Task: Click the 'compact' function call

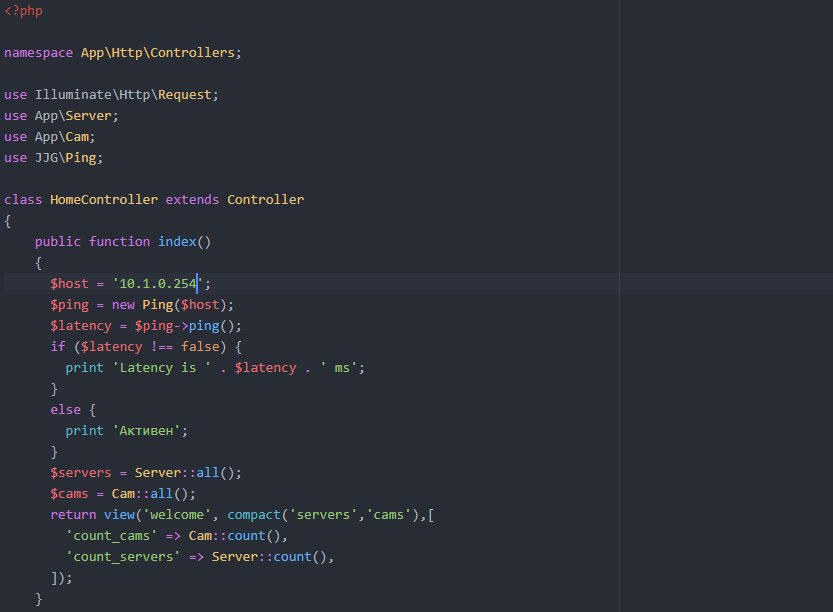Action: 253,515
